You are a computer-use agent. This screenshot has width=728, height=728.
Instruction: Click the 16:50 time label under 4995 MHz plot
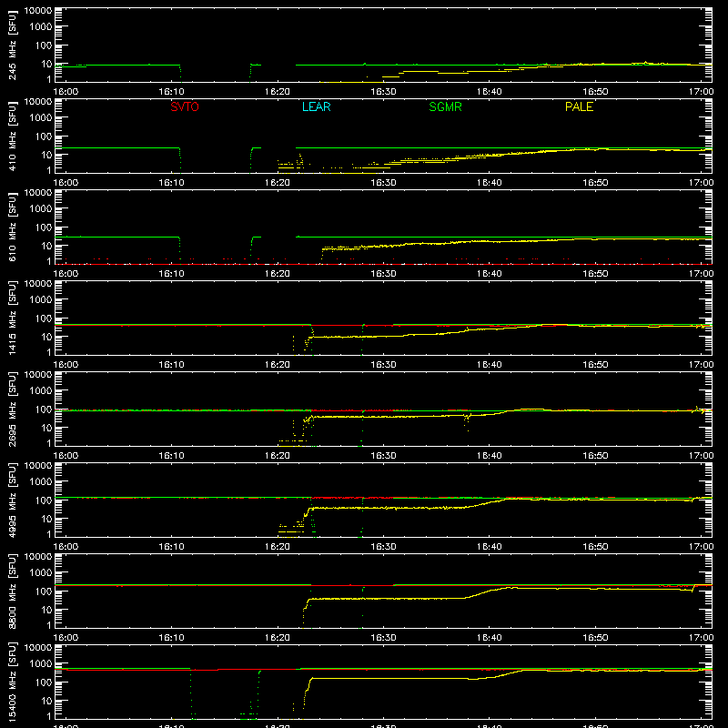(x=595, y=547)
